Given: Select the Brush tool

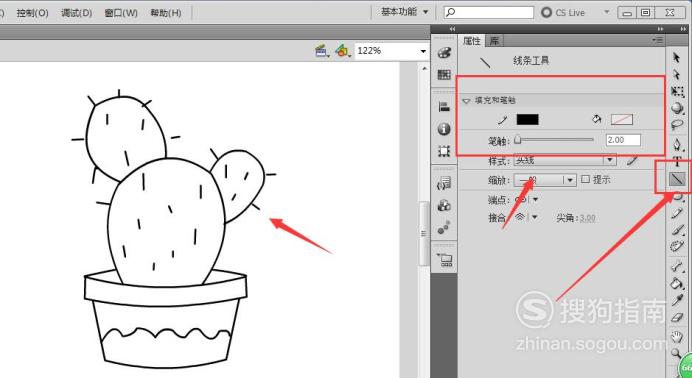Looking at the screenshot, I should 677,230.
